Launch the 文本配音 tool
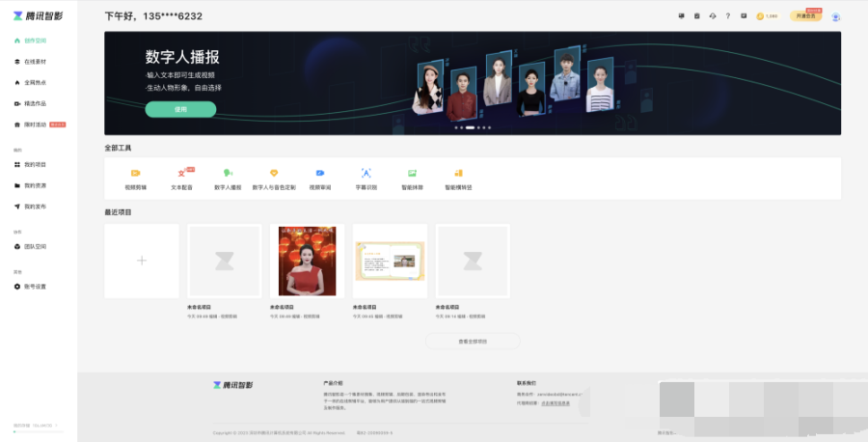Image resolution: width=868 pixels, height=442 pixels. pyautogui.click(x=181, y=180)
